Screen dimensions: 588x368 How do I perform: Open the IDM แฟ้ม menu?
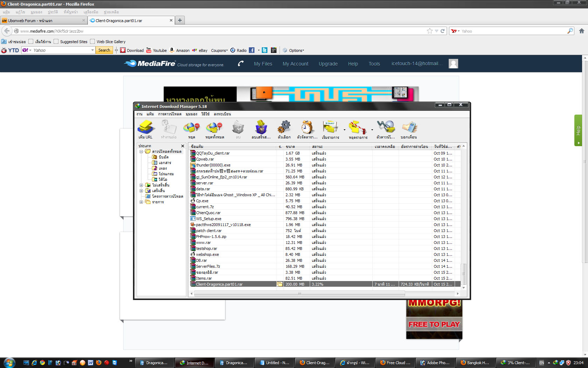150,114
